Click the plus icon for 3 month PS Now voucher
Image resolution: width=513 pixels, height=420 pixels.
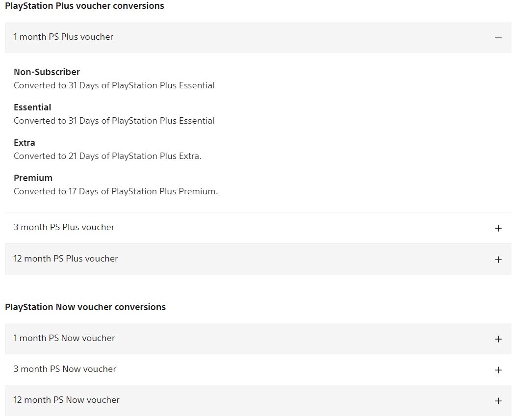click(498, 370)
